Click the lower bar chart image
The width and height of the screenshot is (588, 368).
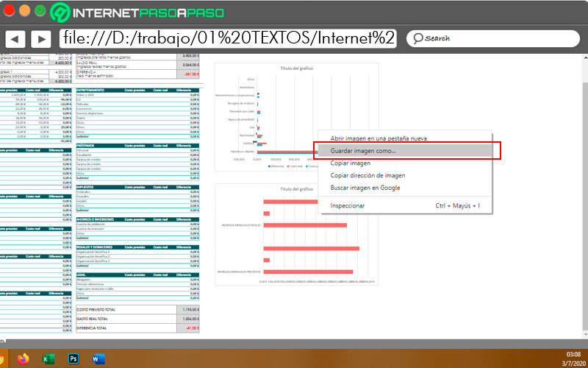(296, 234)
